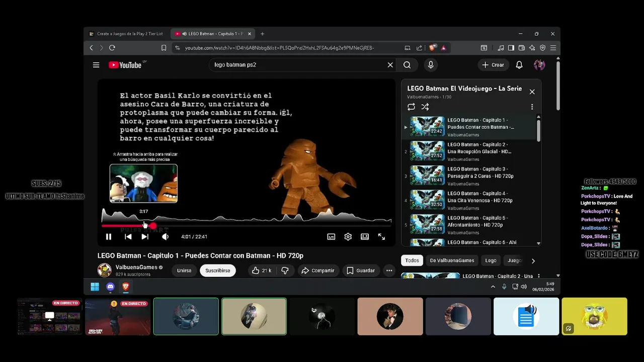The width and height of the screenshot is (644, 362).
Task: Click the Suscribirse button
Action: tap(218, 270)
